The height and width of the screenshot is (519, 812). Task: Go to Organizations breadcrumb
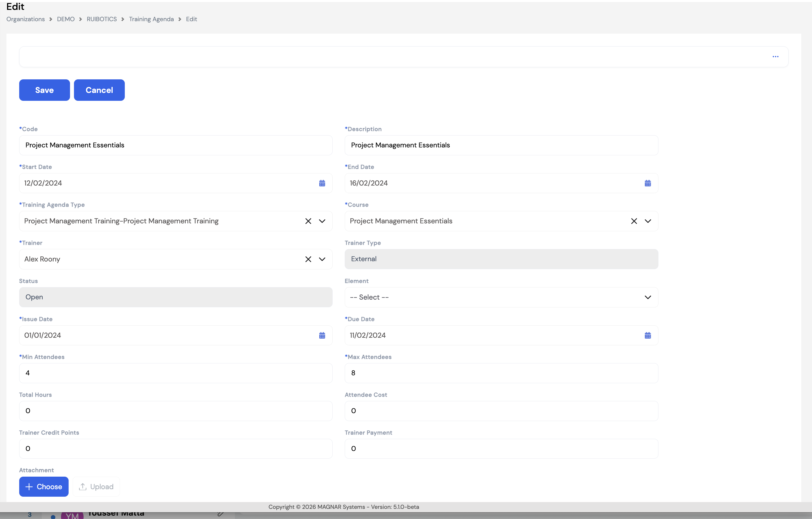26,19
